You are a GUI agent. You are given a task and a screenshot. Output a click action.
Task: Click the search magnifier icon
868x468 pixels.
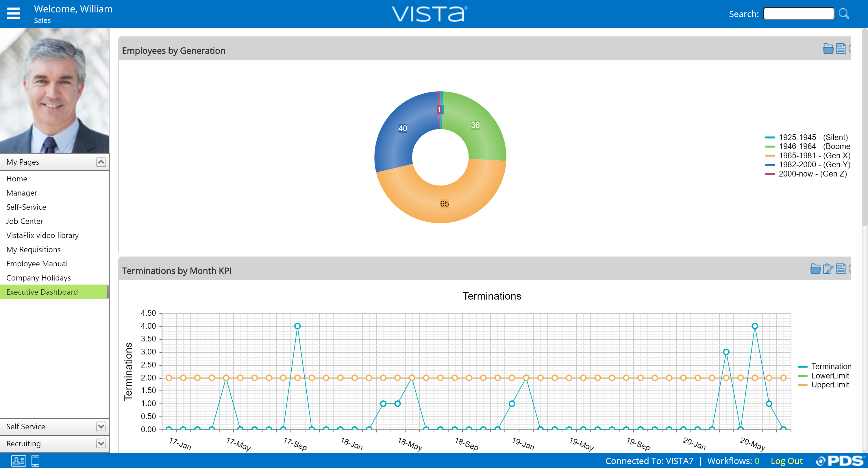(843, 14)
